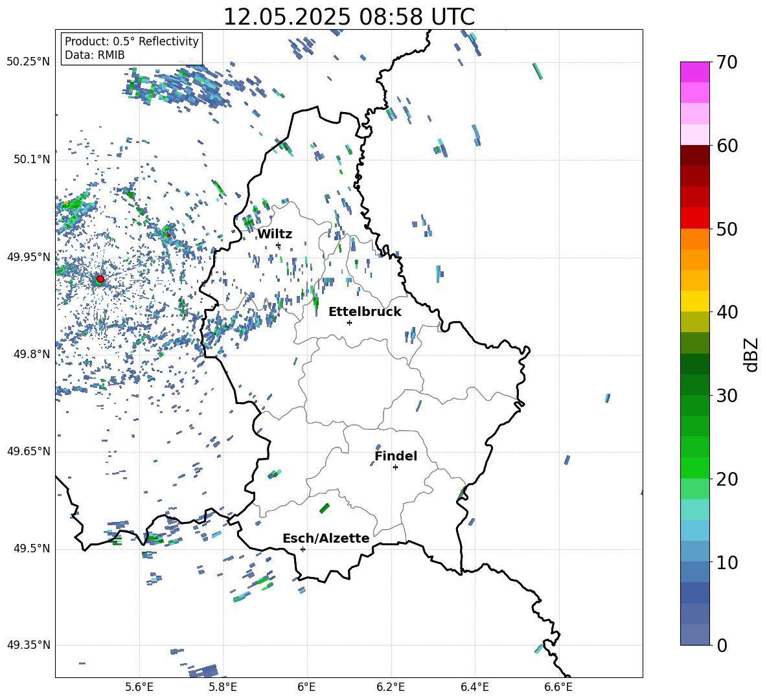Screen dimensions: 767x700
Task: Click the Product: 0.5° Reflectivity text
Action: click(x=132, y=41)
